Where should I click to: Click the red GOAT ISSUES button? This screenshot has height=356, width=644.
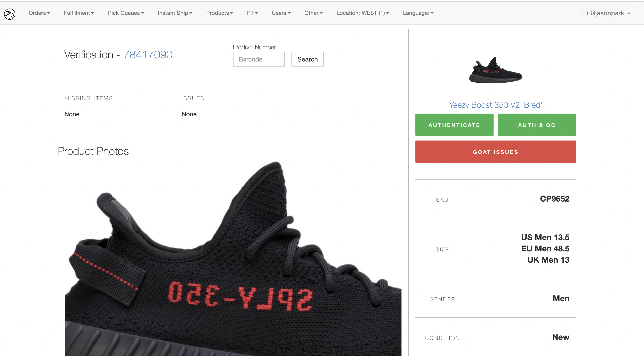click(x=496, y=152)
